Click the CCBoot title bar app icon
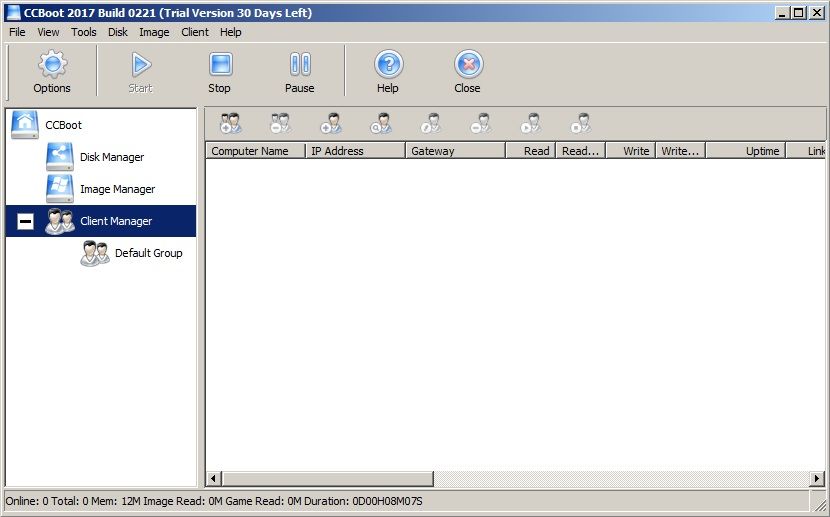The width and height of the screenshot is (830, 517). (13, 13)
